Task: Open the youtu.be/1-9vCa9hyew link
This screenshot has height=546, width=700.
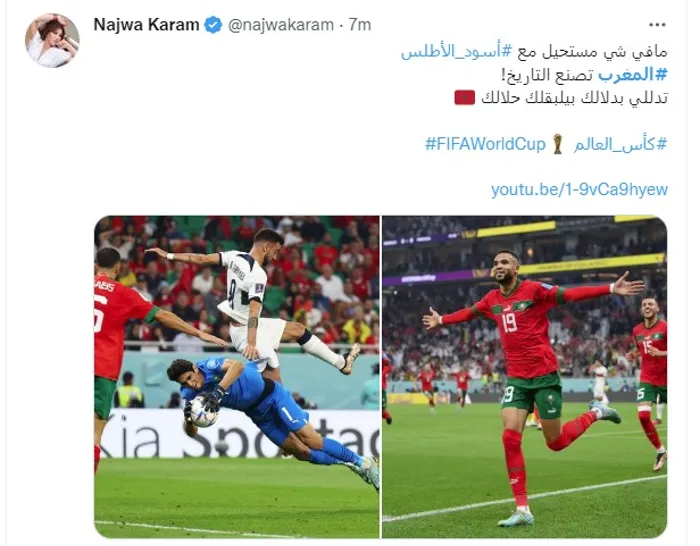Action: [579, 189]
